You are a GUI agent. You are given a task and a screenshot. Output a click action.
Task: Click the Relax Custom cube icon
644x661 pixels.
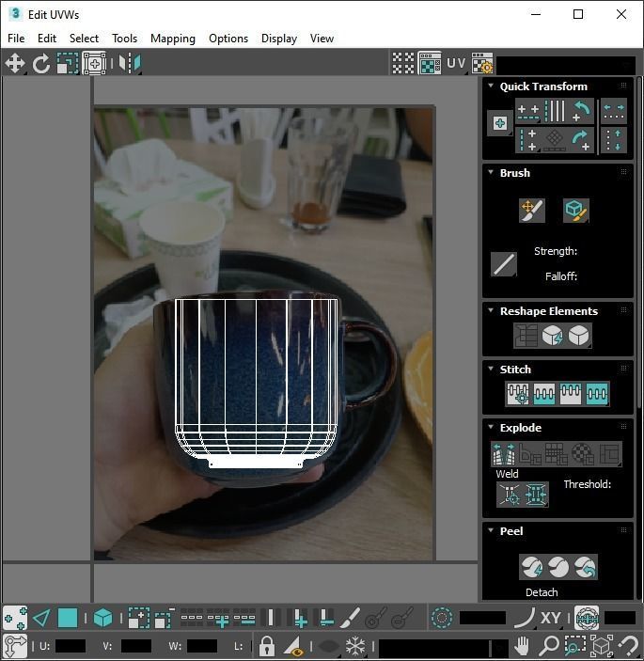click(x=578, y=336)
